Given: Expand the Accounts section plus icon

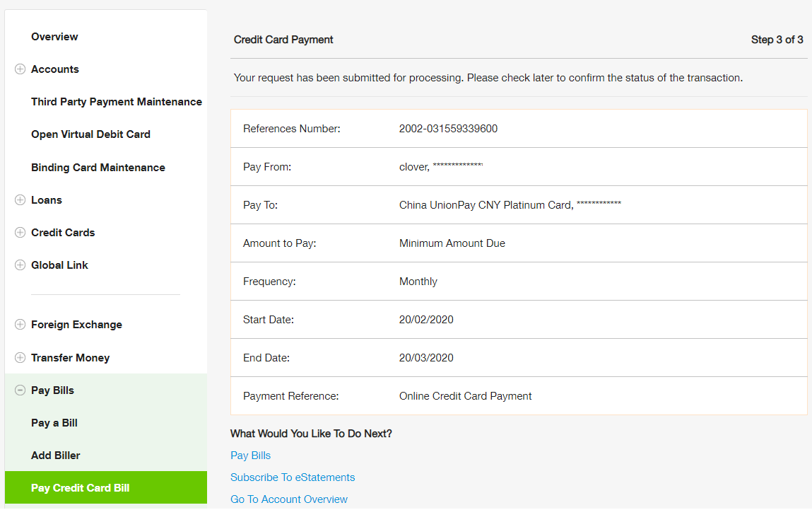Looking at the screenshot, I should coord(20,69).
